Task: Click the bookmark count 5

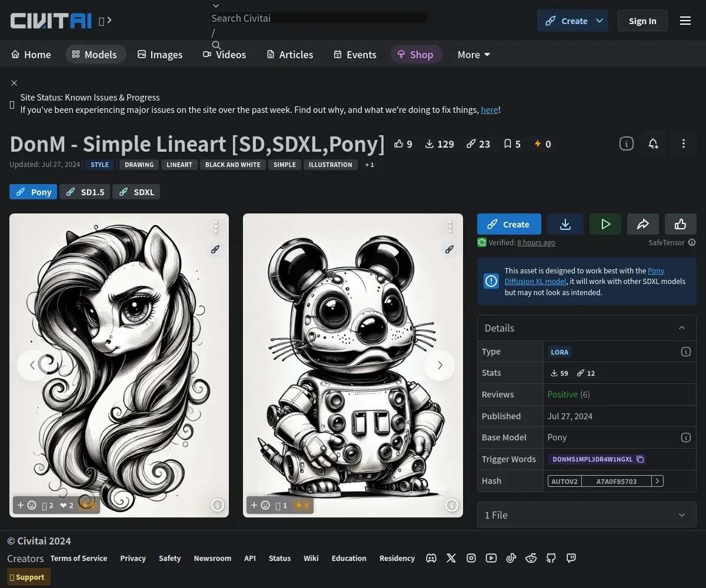Action: coord(512,144)
